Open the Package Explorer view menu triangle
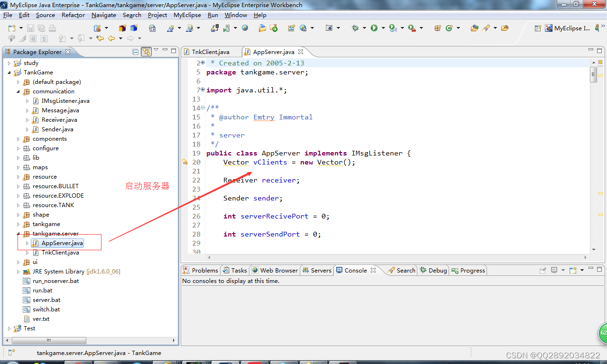Screen dimensions: 607x364 (156, 50)
